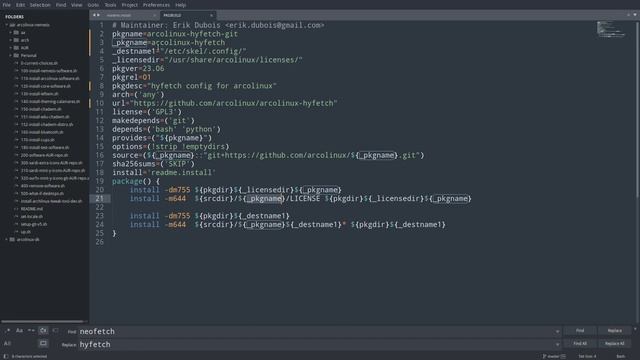The height and width of the screenshot is (360, 640).
Task: Open the View menu
Action: 77,5
